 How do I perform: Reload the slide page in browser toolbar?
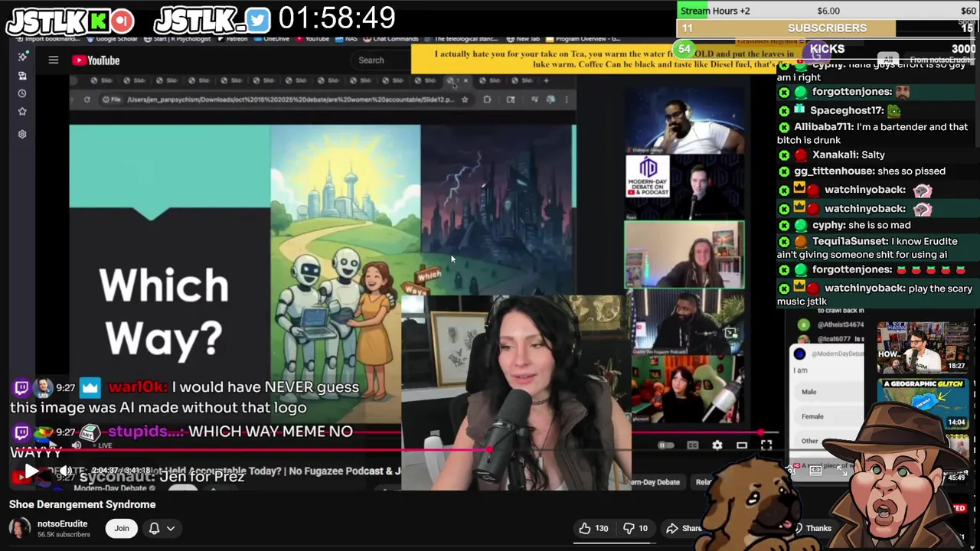pos(87,99)
